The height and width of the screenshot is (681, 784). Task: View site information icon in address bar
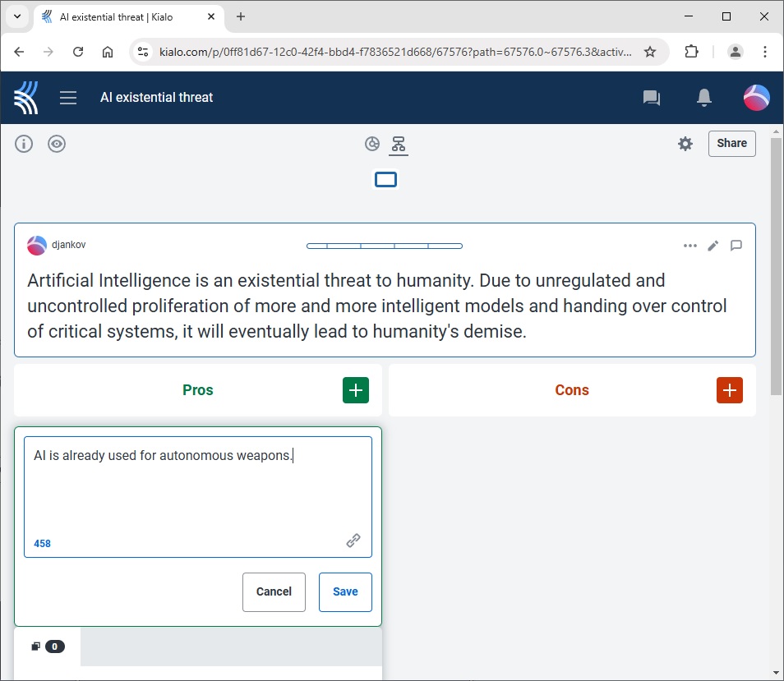(x=143, y=52)
